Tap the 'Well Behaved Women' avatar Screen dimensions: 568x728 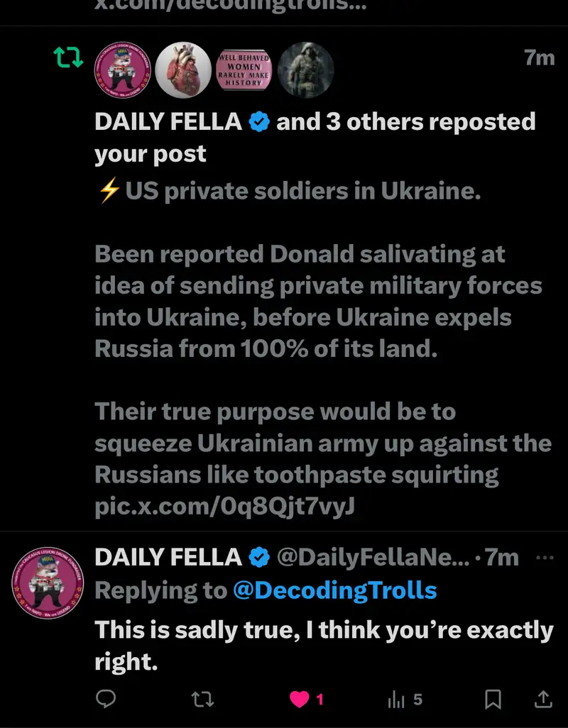click(x=244, y=70)
